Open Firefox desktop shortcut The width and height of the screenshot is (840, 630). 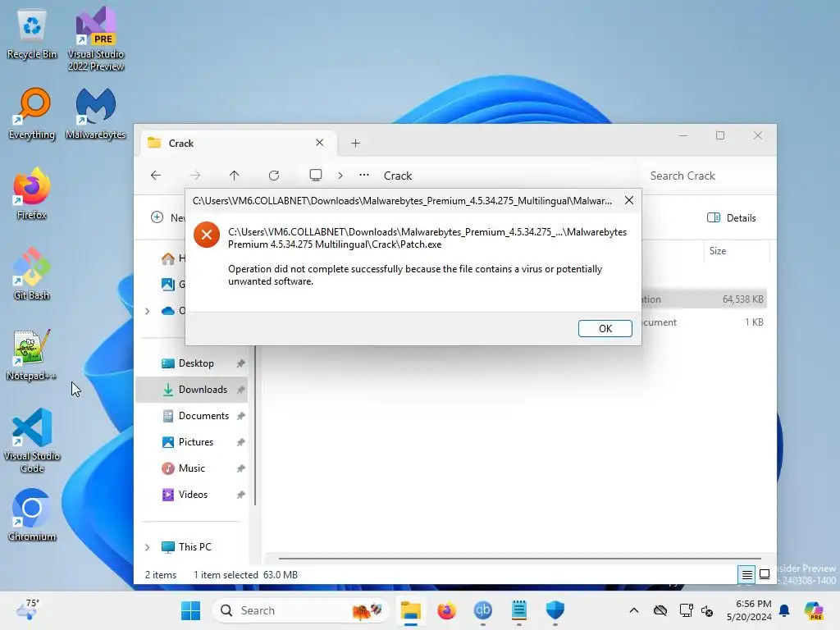[x=32, y=194]
